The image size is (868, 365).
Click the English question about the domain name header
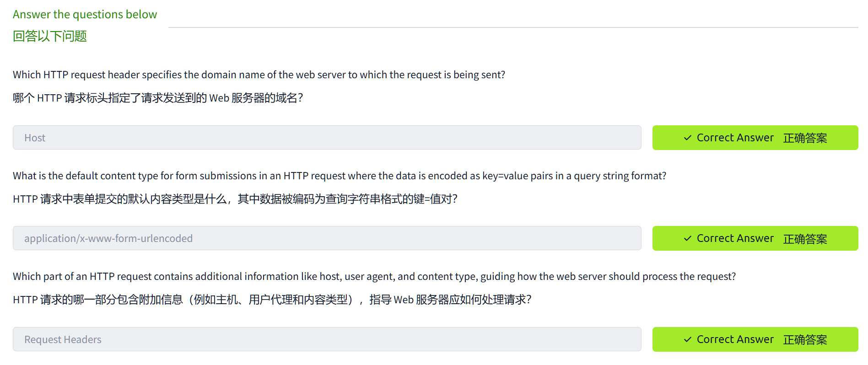259,75
